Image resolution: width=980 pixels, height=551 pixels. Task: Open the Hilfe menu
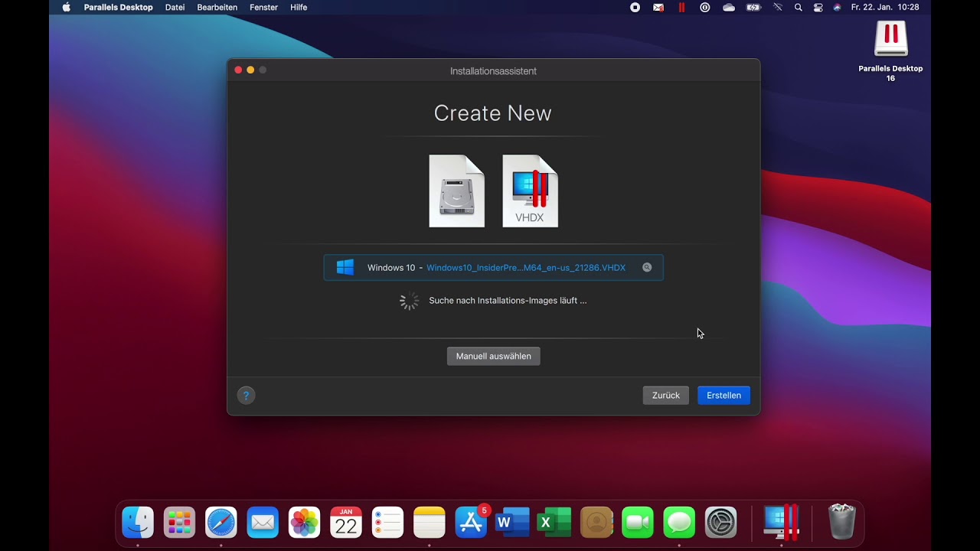(x=299, y=8)
